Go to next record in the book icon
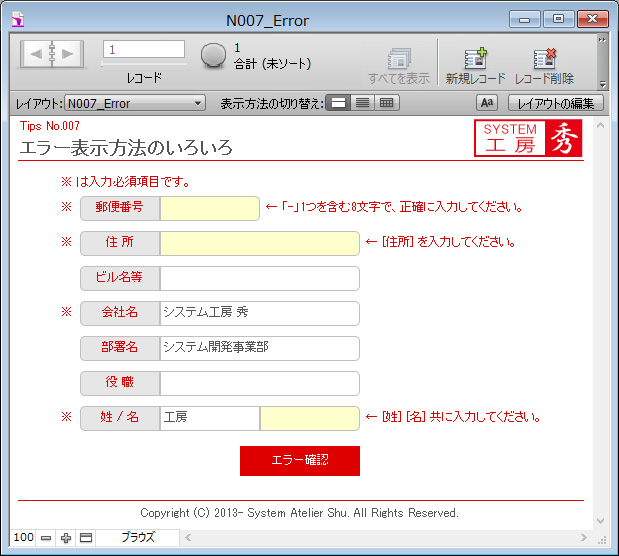 point(68,54)
